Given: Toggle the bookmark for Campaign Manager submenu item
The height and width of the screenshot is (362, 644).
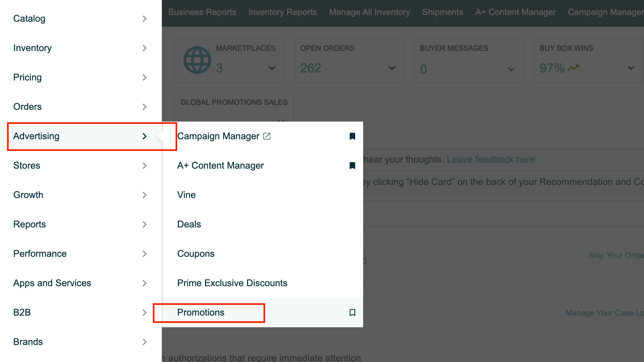Looking at the screenshot, I should click(352, 136).
